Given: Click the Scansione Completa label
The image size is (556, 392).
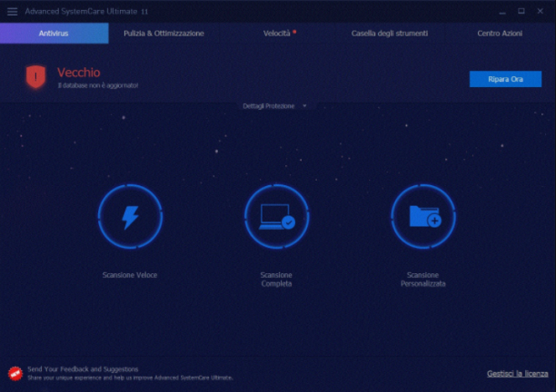Looking at the screenshot, I should click(276, 279).
